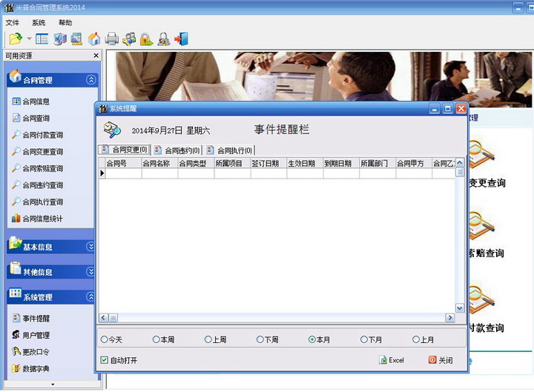Viewport: 534px width, 392px height.
Task: Click the printer toolbar icon
Action: 111,39
